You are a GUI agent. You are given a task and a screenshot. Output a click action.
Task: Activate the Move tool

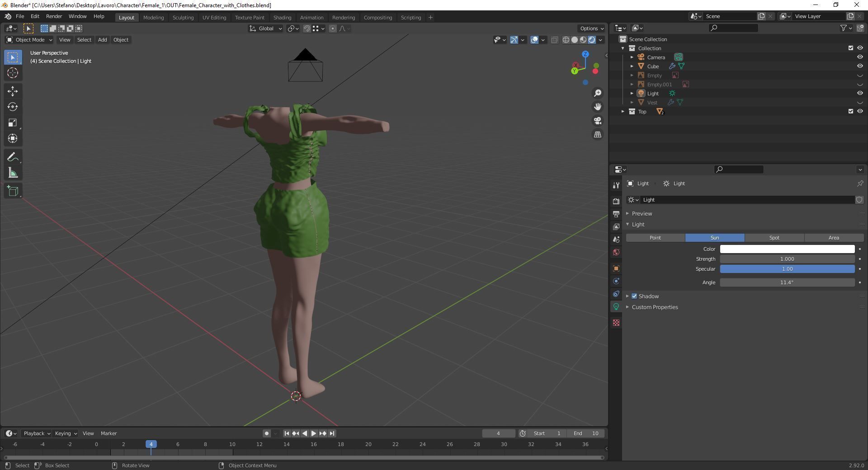tap(13, 91)
